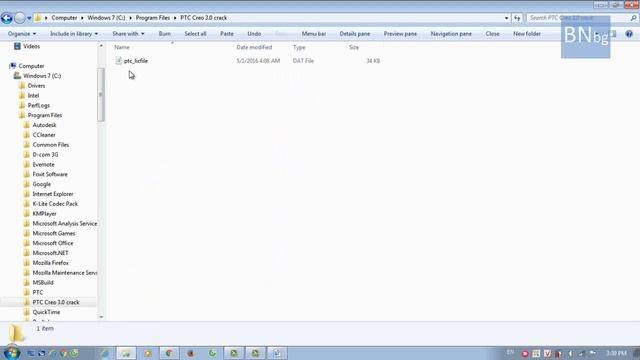The height and width of the screenshot is (360, 640).
Task: Toggle the Menu bar option
Action: click(313, 34)
